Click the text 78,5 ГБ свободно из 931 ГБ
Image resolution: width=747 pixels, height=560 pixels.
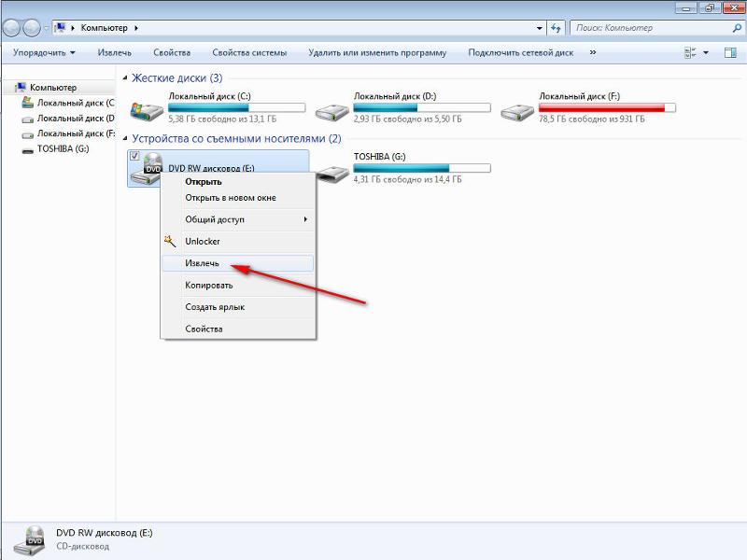tap(592, 119)
